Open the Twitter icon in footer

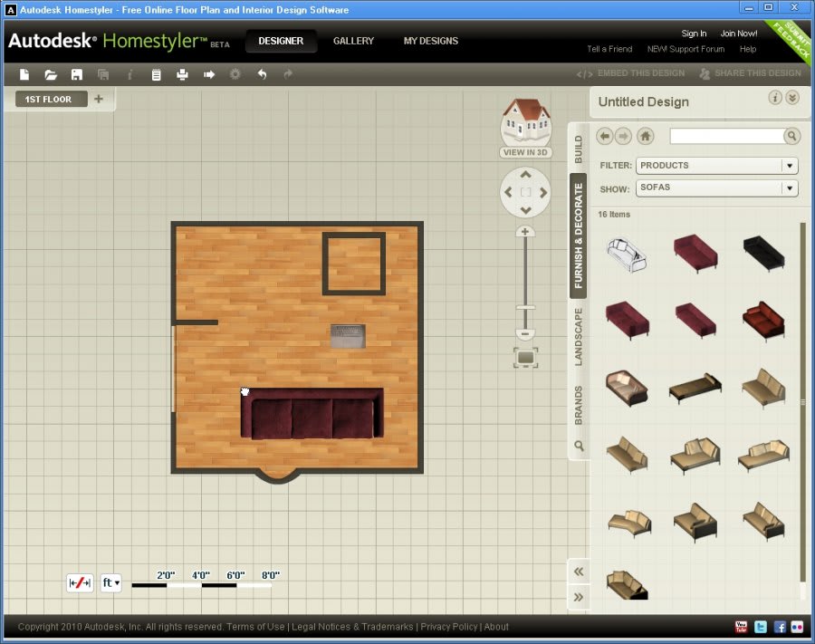point(761,627)
